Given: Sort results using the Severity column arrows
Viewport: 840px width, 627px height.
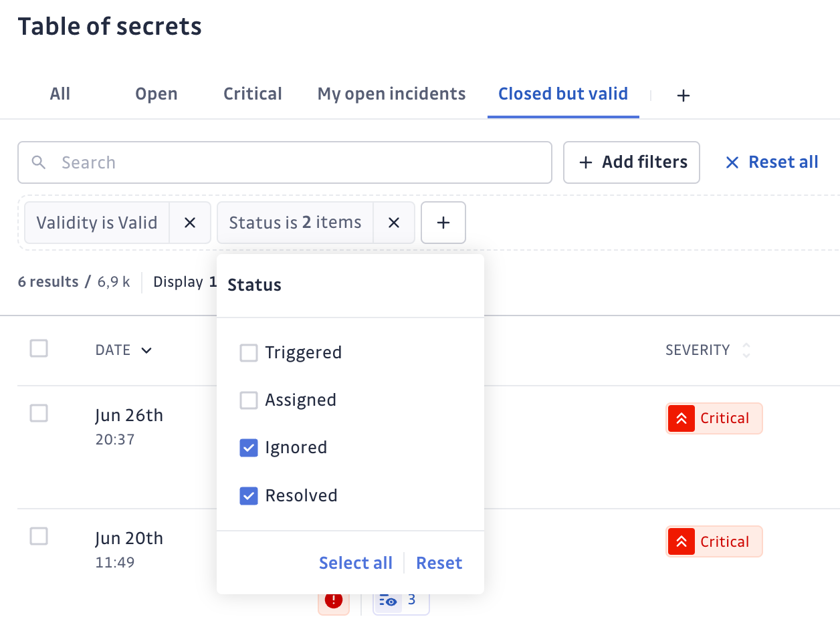Looking at the screenshot, I should (x=746, y=350).
